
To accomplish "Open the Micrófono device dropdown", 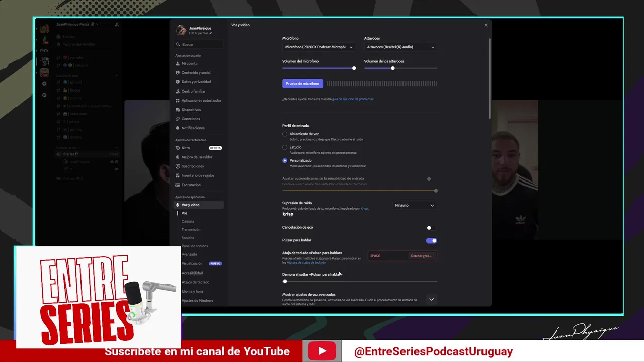I will click(x=318, y=47).
